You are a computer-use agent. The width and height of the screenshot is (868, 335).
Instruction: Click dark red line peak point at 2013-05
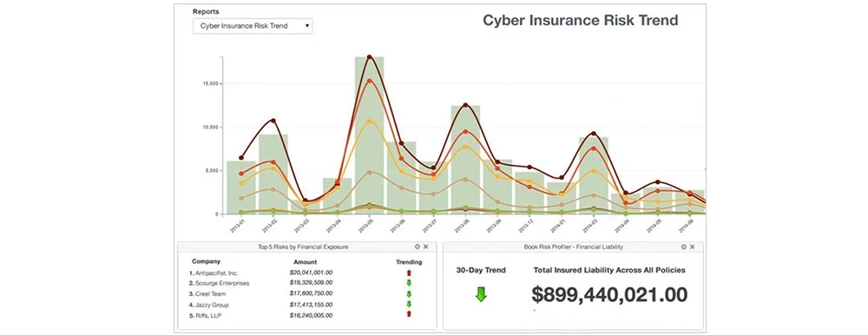click(369, 57)
